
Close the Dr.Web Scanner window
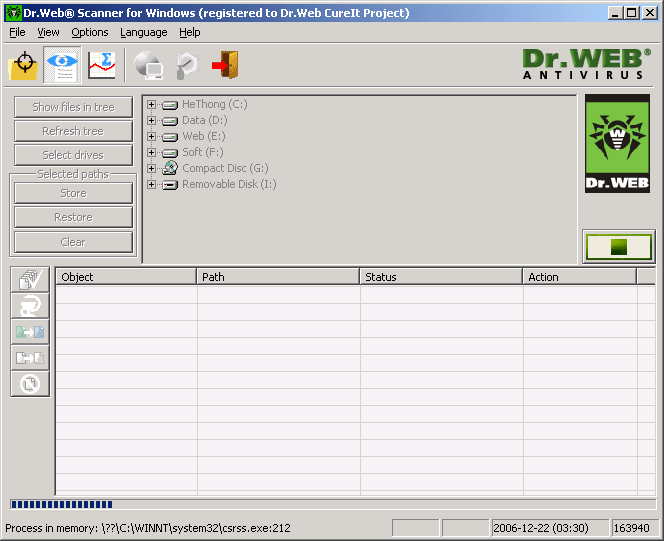pyautogui.click(x=650, y=13)
